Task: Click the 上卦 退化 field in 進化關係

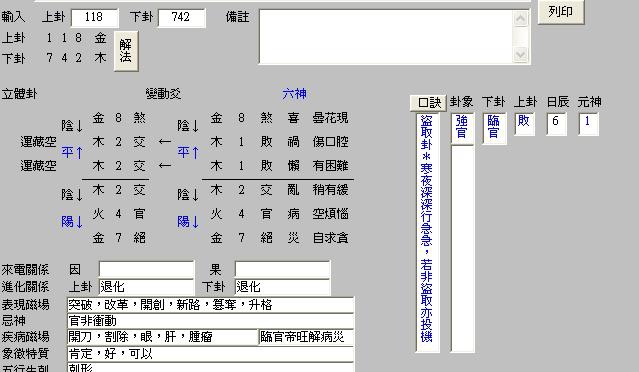Action: pyautogui.click(x=146, y=287)
